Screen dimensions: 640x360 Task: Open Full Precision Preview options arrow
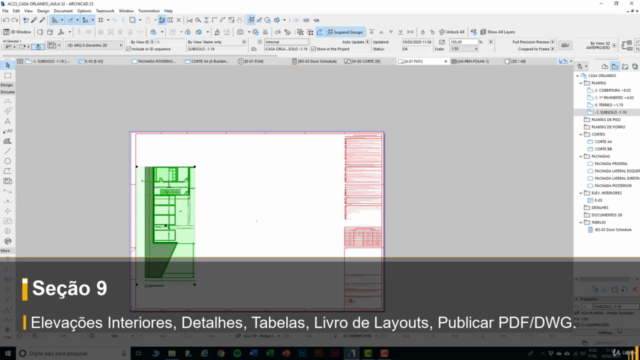pos(552,42)
